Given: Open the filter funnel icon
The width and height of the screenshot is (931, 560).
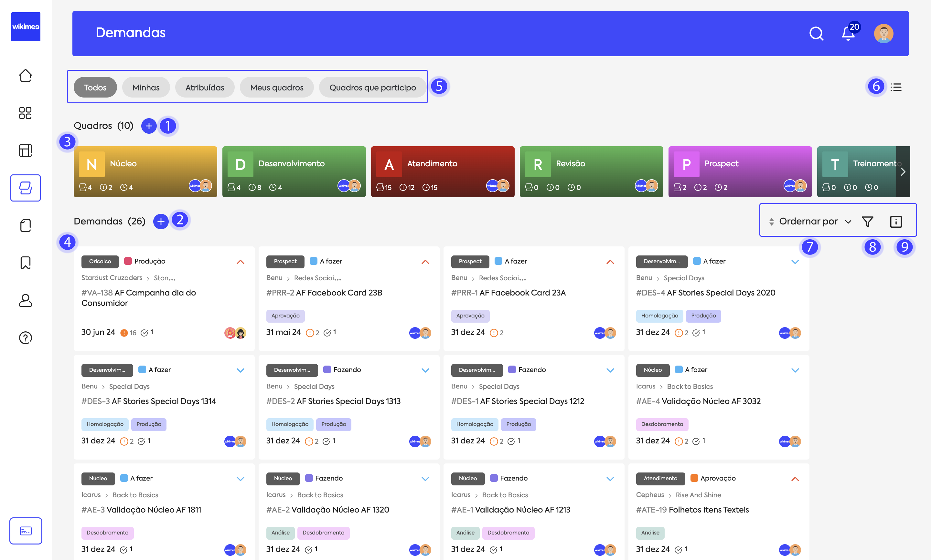Looking at the screenshot, I should 868,222.
